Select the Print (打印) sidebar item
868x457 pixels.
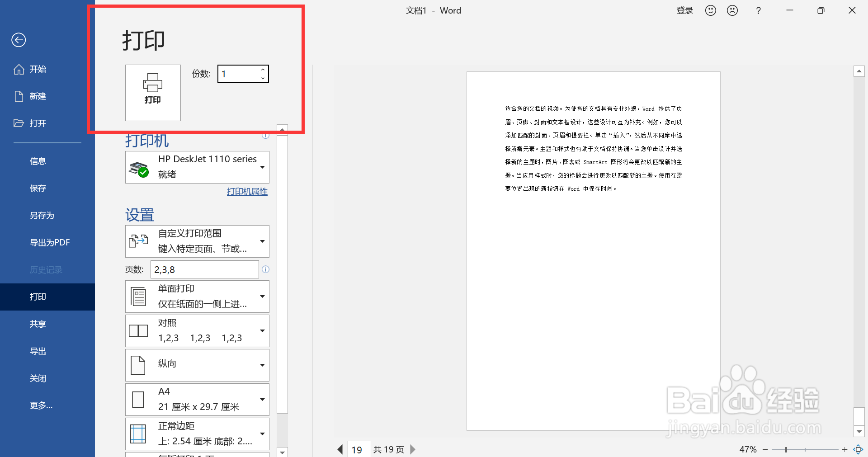pos(47,297)
